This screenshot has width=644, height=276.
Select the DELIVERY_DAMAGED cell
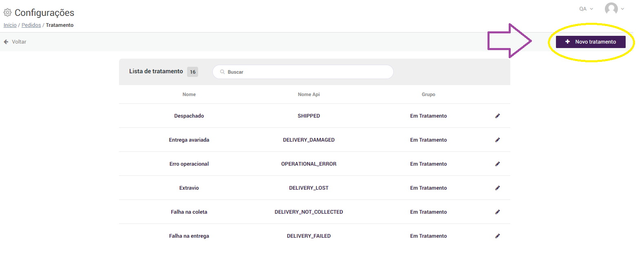[x=309, y=140]
